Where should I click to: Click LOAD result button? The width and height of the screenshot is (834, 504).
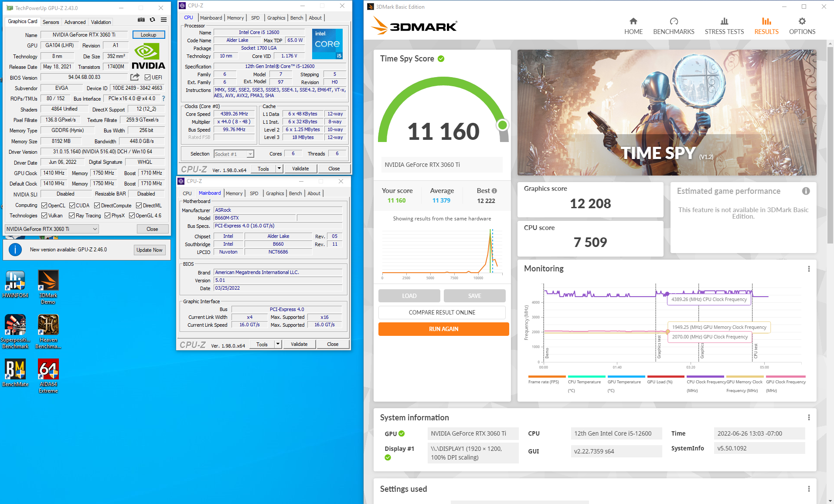[409, 296]
